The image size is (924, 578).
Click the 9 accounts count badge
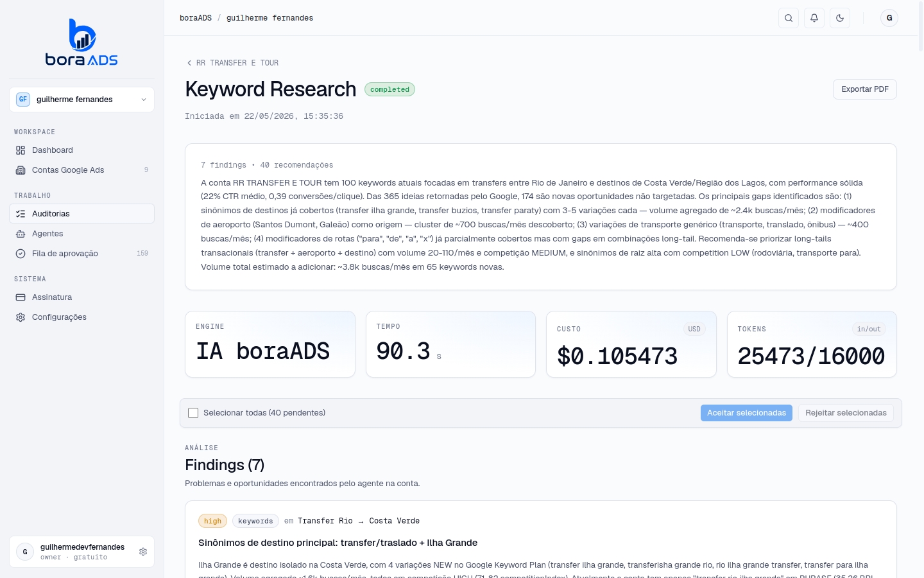146,170
